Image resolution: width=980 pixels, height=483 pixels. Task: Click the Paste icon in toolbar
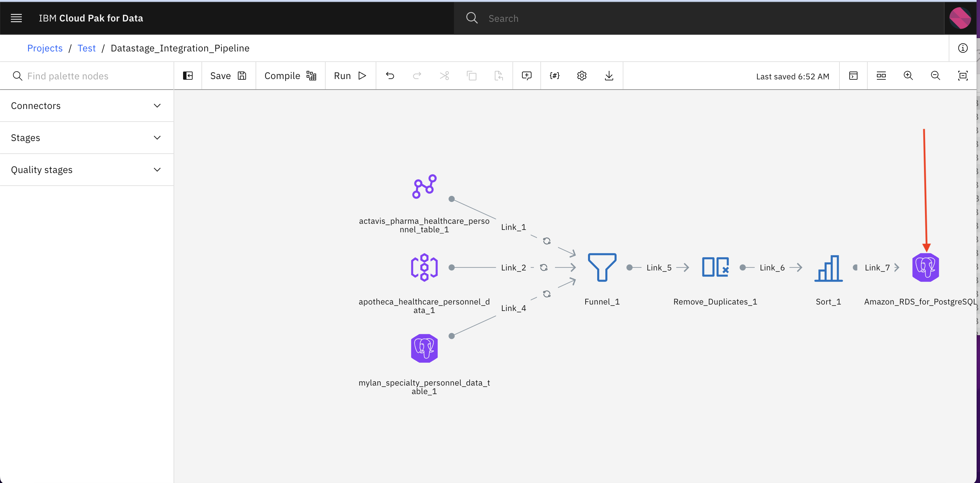[499, 75]
